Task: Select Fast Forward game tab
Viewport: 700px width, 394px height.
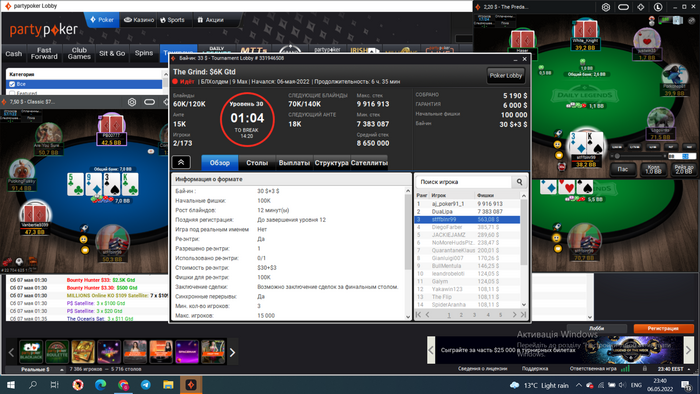Action: point(44,54)
